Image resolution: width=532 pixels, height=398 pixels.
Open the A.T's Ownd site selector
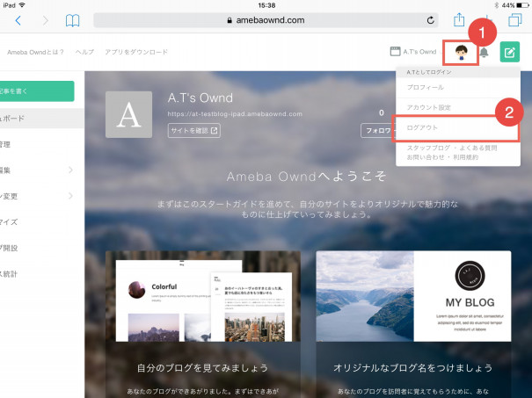[413, 52]
